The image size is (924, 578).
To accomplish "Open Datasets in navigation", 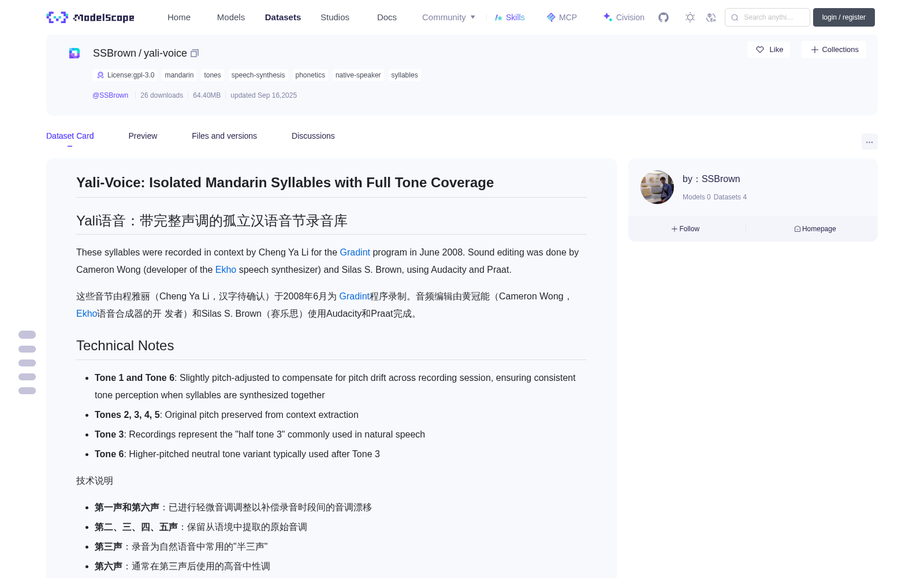I will [283, 17].
